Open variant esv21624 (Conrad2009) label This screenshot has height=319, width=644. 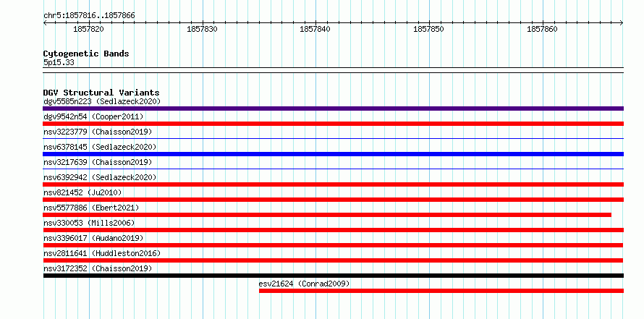(305, 284)
